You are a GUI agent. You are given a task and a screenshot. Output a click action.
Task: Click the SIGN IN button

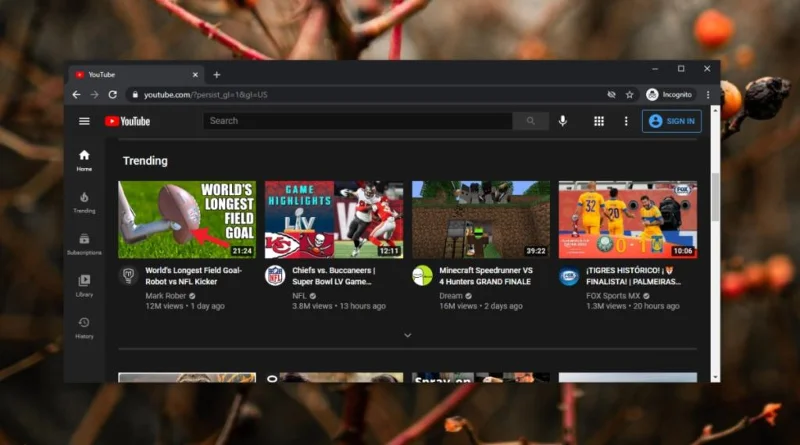pyautogui.click(x=671, y=121)
